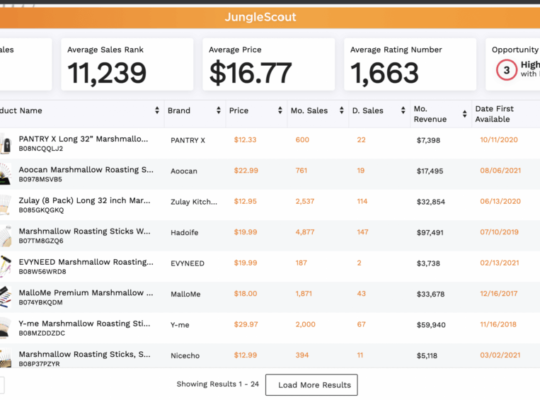Screen dimensions: 540x400
Task: Open Zulay (8 Pack) Long 32 inch product
Action: pyautogui.click(x=84, y=201)
